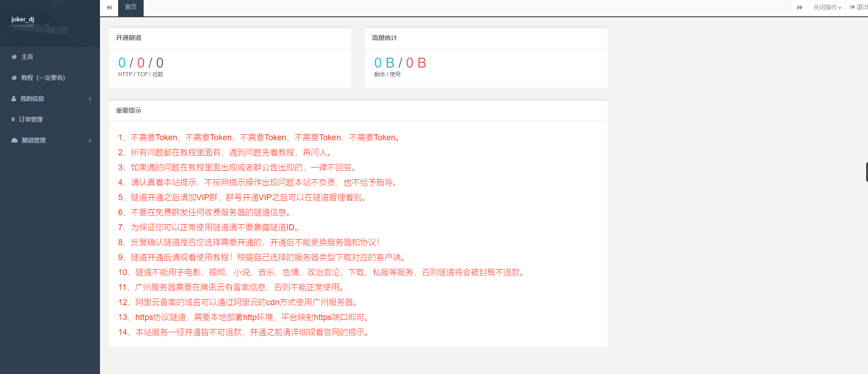Open the 关闭操作 dropdown
The width and height of the screenshot is (868, 374).
pos(827,7)
